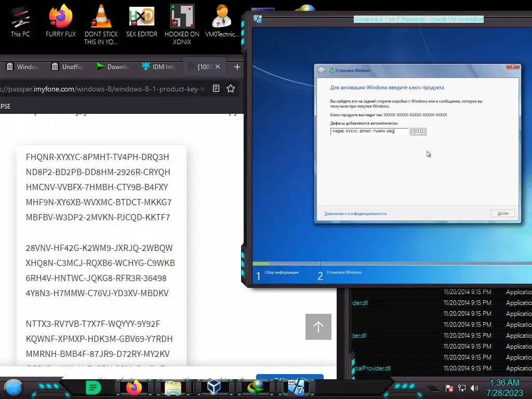532x399 pixels.
Task: Click the volume speaker tray icon
Action: coord(474,388)
